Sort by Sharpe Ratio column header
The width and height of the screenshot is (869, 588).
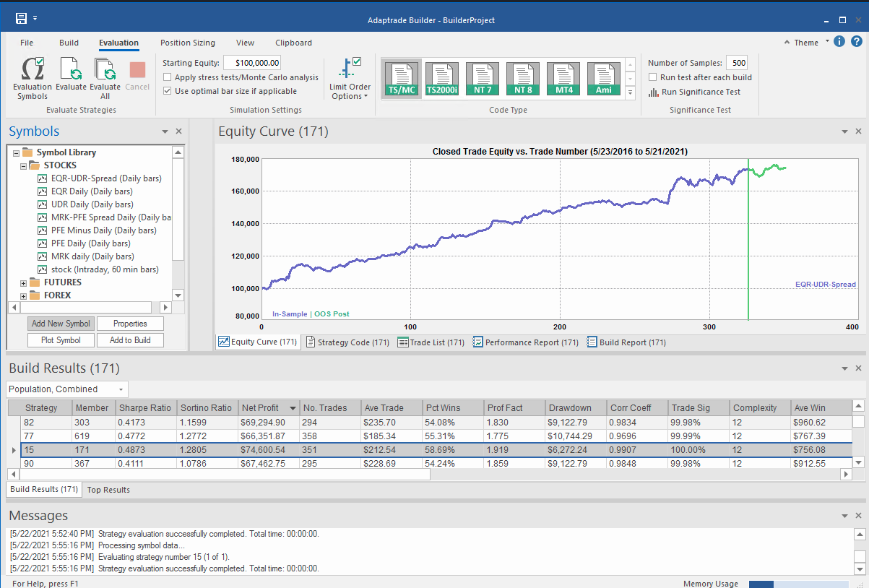click(x=145, y=408)
